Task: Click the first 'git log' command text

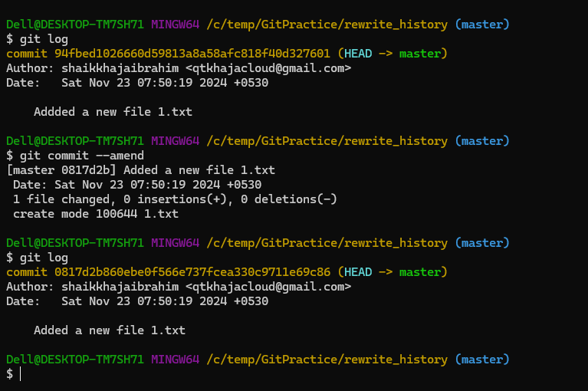Action: click(44, 39)
